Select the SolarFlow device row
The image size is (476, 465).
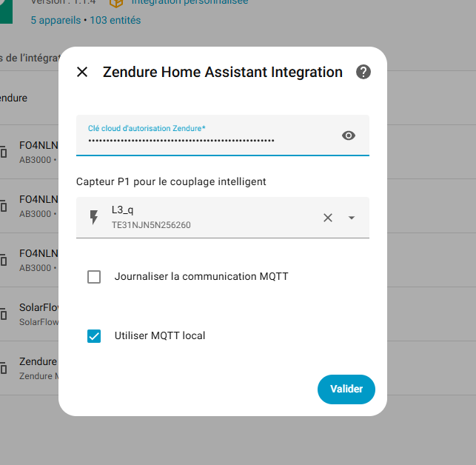point(33,315)
